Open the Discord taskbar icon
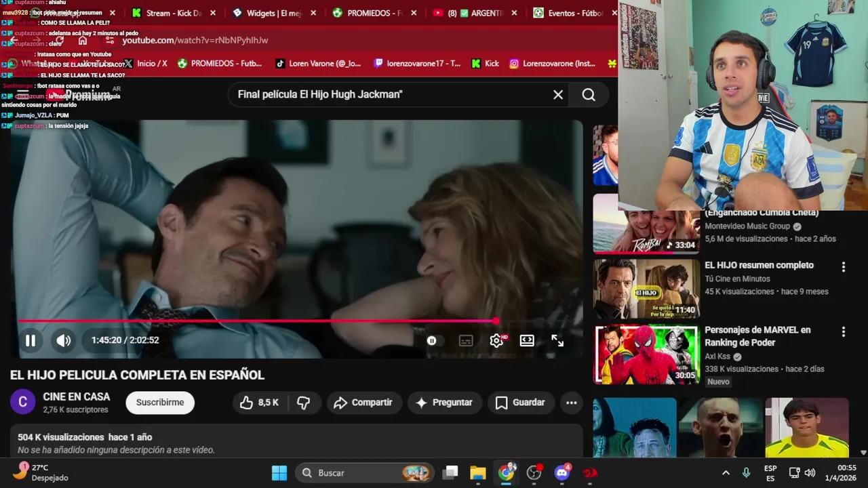The width and height of the screenshot is (868, 488). coord(562,473)
